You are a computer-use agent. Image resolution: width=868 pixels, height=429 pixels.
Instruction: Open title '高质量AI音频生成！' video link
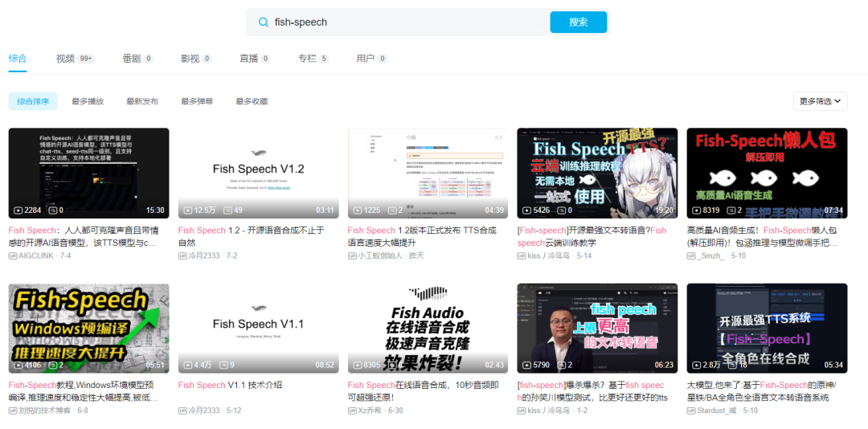click(762, 236)
